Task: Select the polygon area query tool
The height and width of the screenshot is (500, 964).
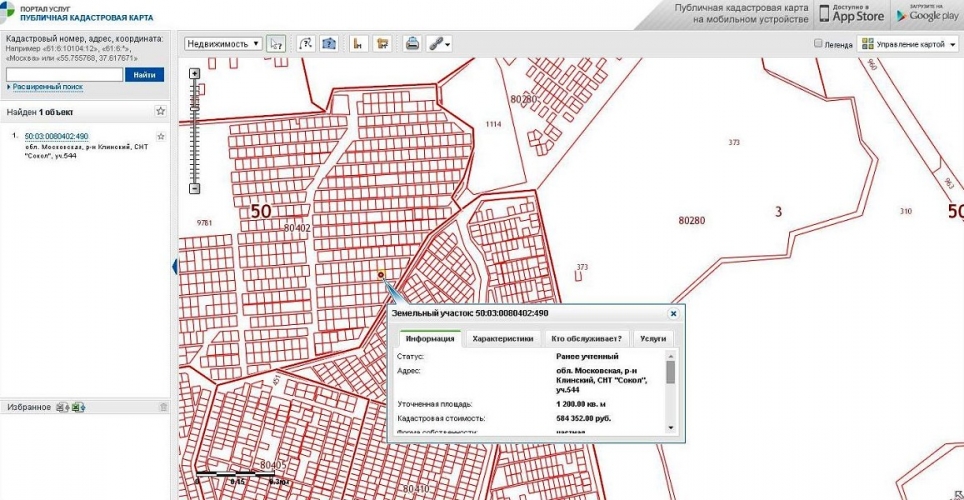Action: pyautogui.click(x=329, y=44)
